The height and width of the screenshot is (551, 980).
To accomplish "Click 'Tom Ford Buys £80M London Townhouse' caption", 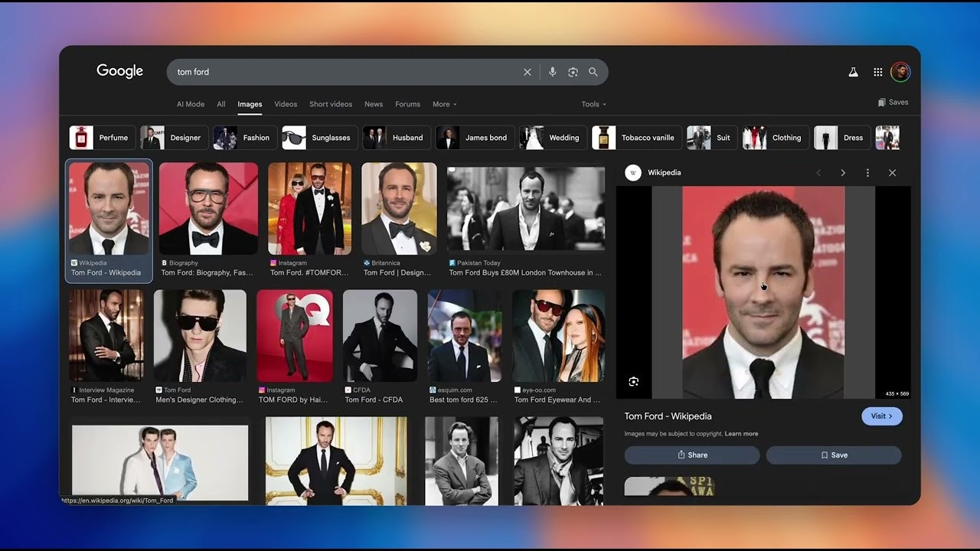I will coord(525,272).
